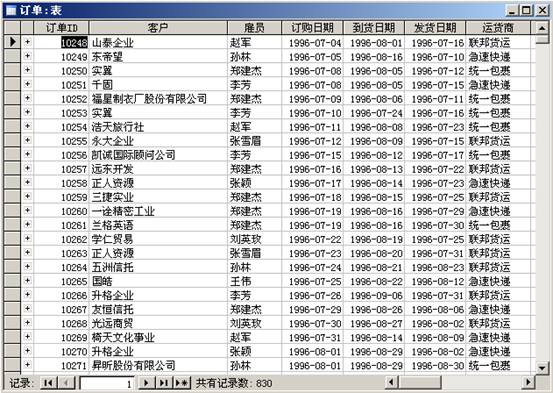Select the 雇员 column header
Image resolution: width=553 pixels, height=393 pixels.
(x=254, y=28)
